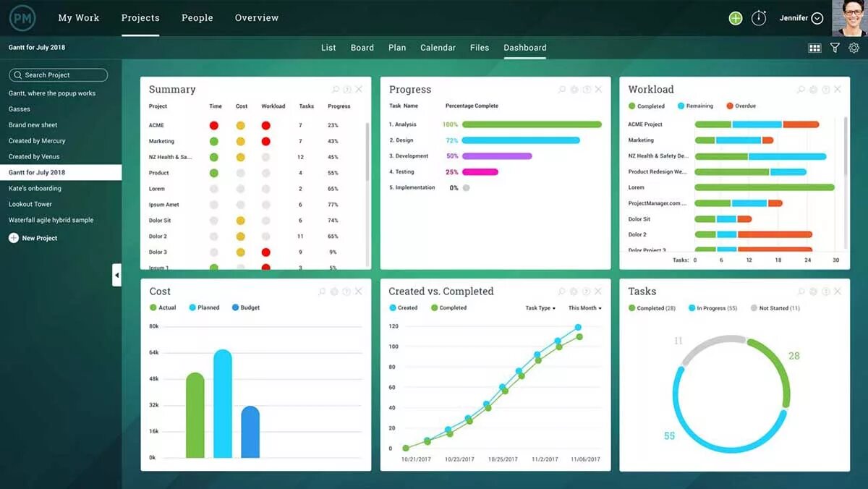Open the filter funnel icon
The width and height of the screenshot is (868, 489).
pyautogui.click(x=835, y=48)
